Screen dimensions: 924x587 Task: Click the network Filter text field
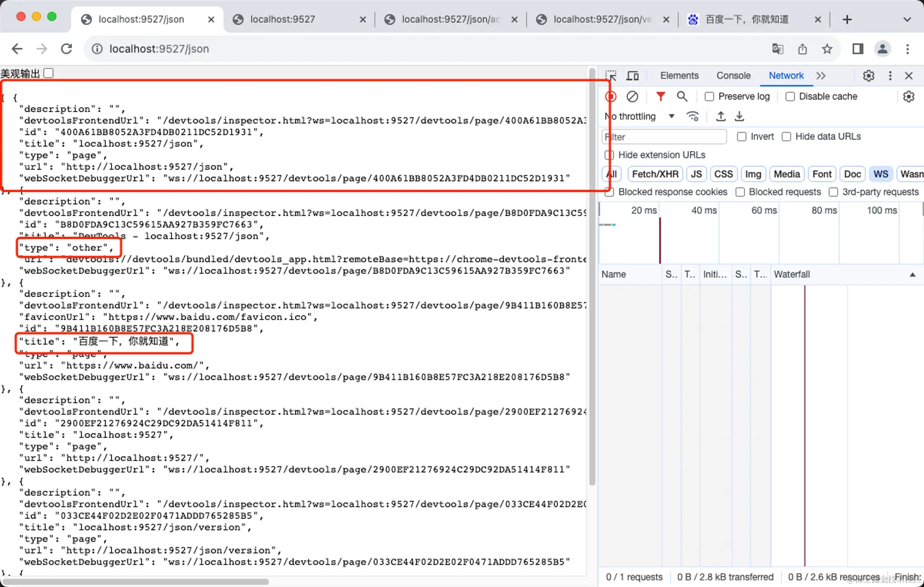pos(664,137)
